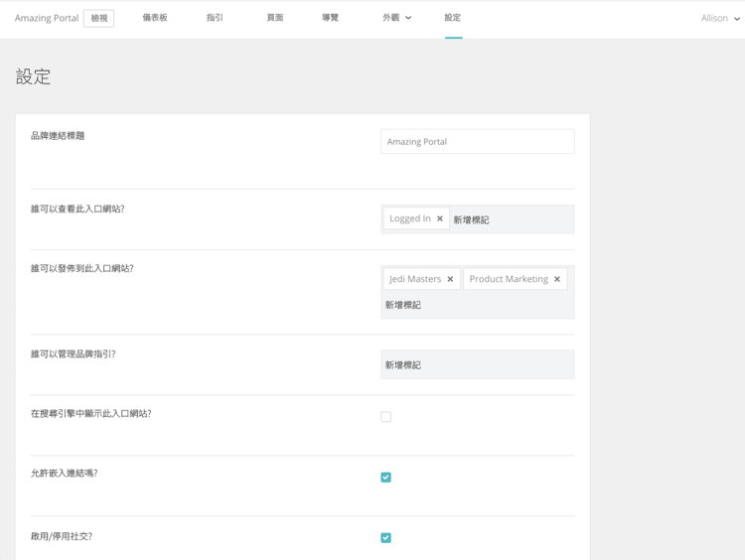
Task: Expand the 外觀 appearance dropdown
Action: [x=396, y=18]
